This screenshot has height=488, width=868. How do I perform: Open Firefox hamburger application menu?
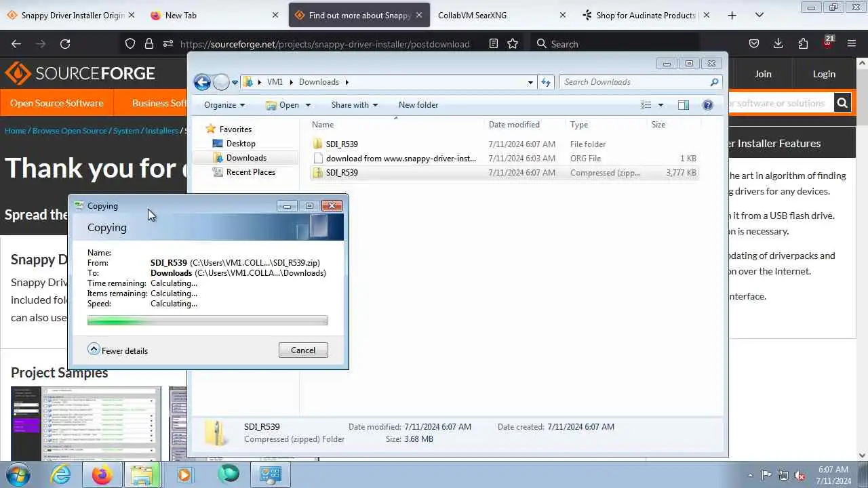point(852,43)
